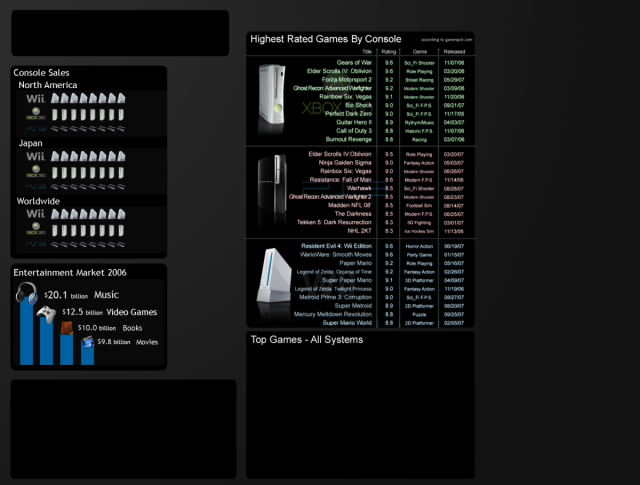
Task: Click the "Burnout Revenge" game title
Action: (349, 139)
